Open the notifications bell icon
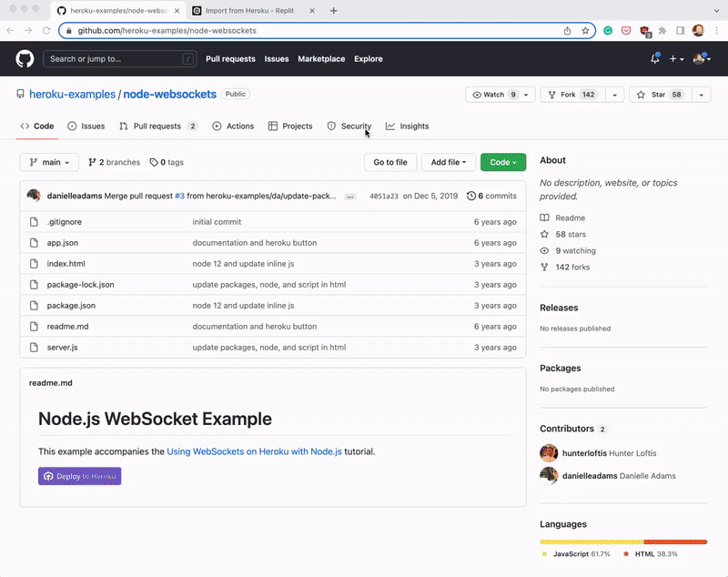The width and height of the screenshot is (728, 577). tap(655, 58)
